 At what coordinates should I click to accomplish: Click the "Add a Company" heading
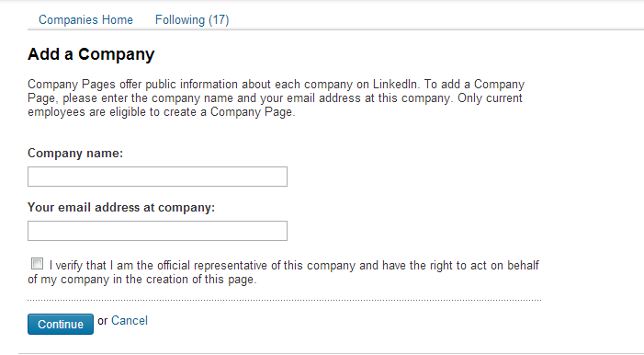91,54
